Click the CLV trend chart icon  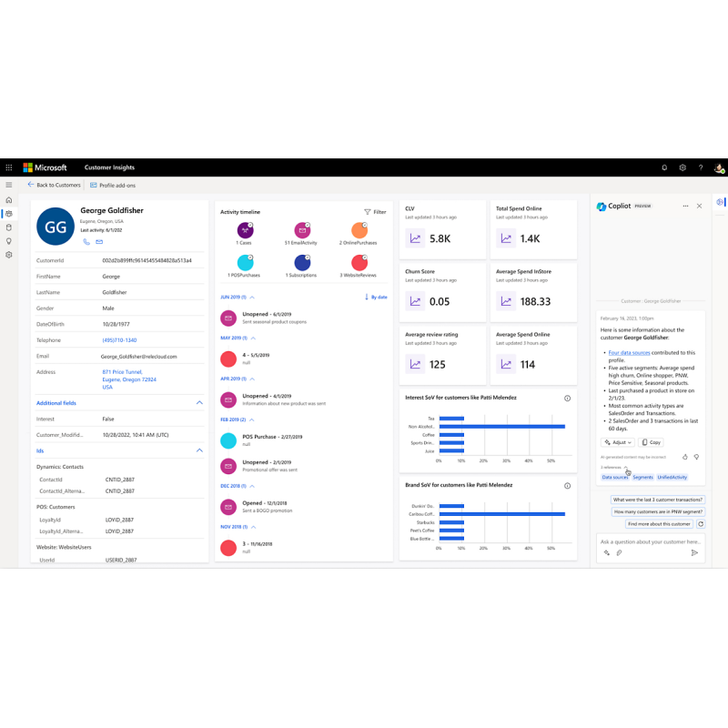point(415,238)
